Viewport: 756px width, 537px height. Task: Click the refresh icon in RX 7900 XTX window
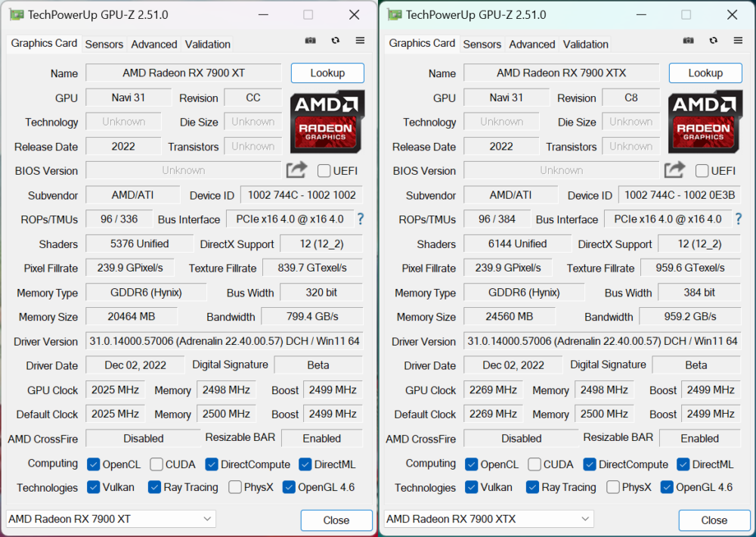click(714, 41)
